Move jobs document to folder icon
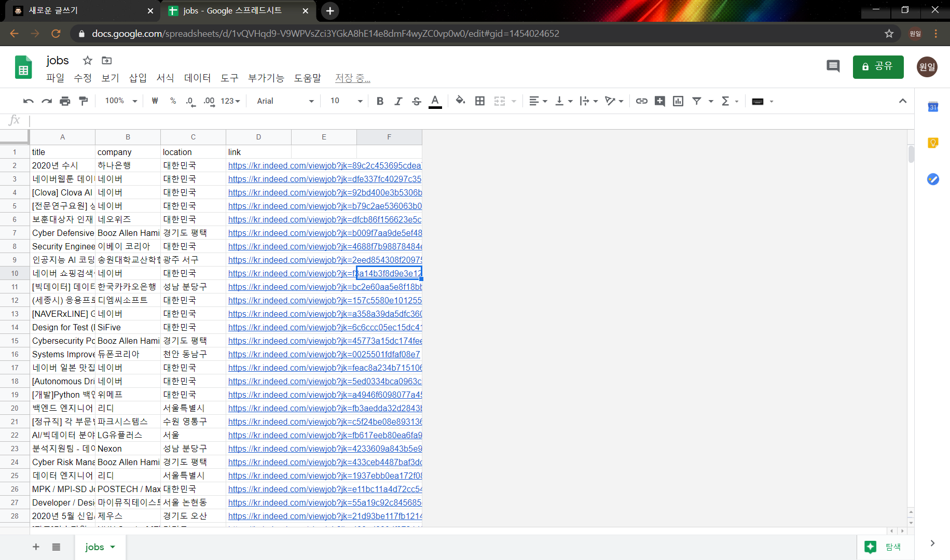 (x=106, y=60)
